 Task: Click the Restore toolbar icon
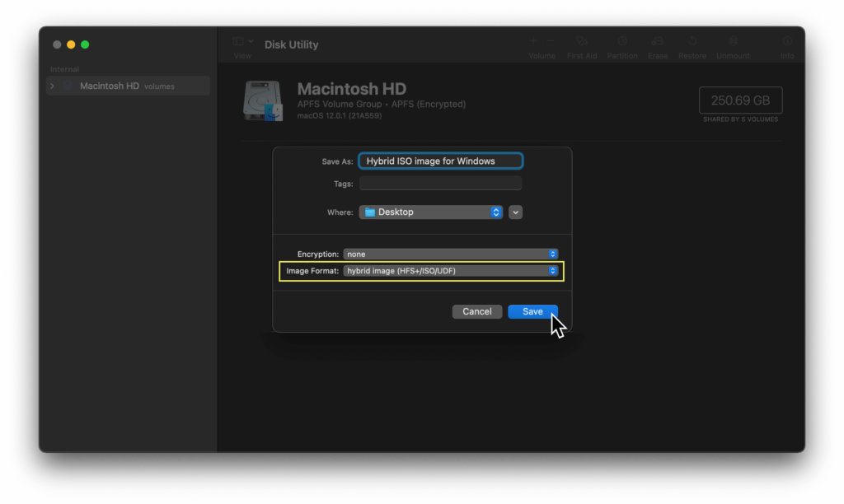click(692, 41)
